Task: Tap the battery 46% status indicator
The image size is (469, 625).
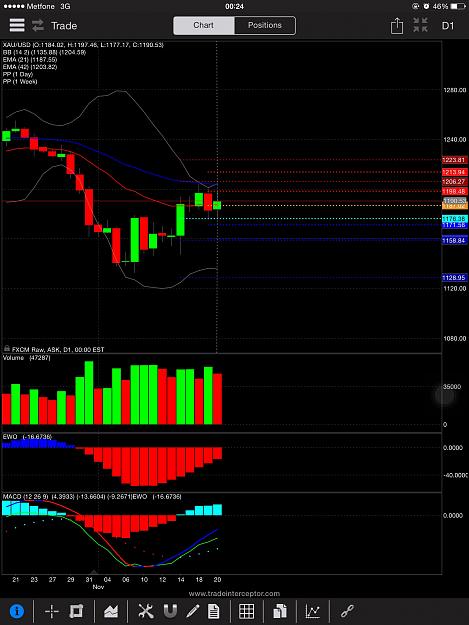Action: pos(449,6)
